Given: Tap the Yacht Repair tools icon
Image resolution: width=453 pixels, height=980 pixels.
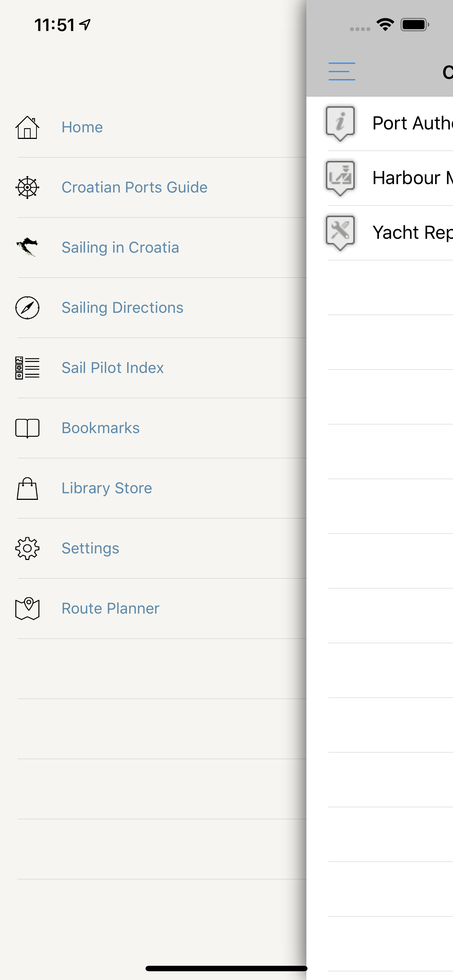Looking at the screenshot, I should point(340,233).
